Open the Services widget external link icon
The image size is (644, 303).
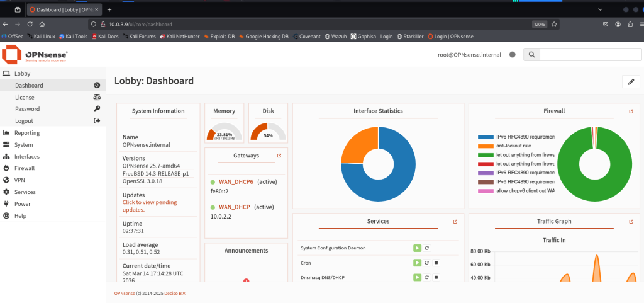coord(455,222)
